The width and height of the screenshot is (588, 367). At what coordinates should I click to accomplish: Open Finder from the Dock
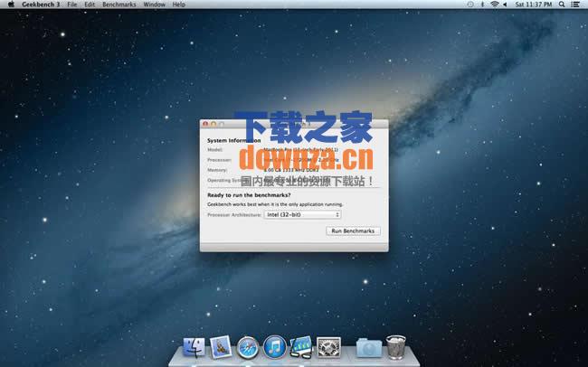[194, 347]
